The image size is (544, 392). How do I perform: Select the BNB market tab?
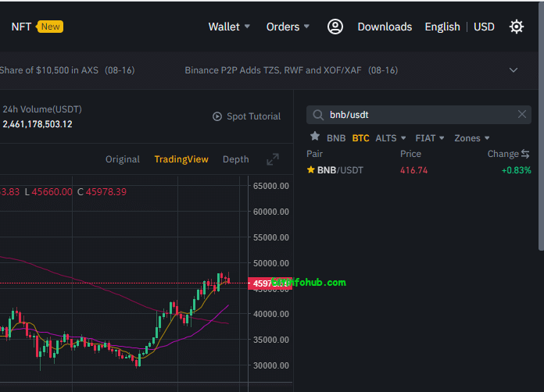coord(336,138)
